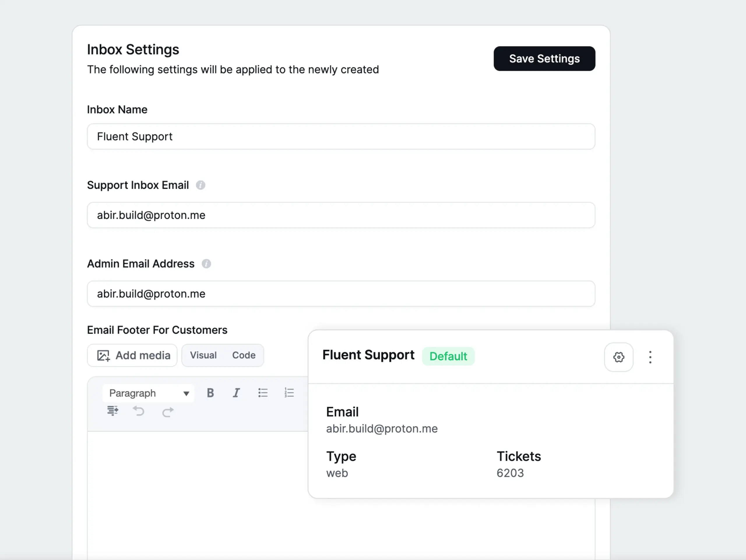The image size is (746, 560).
Task: Click the green Default badge
Action: tap(448, 356)
